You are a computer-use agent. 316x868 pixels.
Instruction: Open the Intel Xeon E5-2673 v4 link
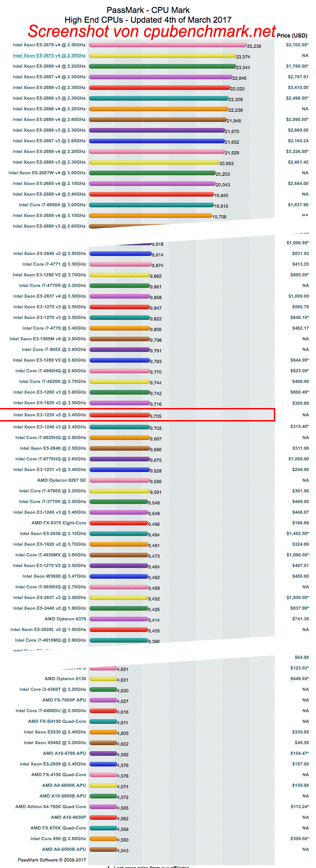point(49,56)
